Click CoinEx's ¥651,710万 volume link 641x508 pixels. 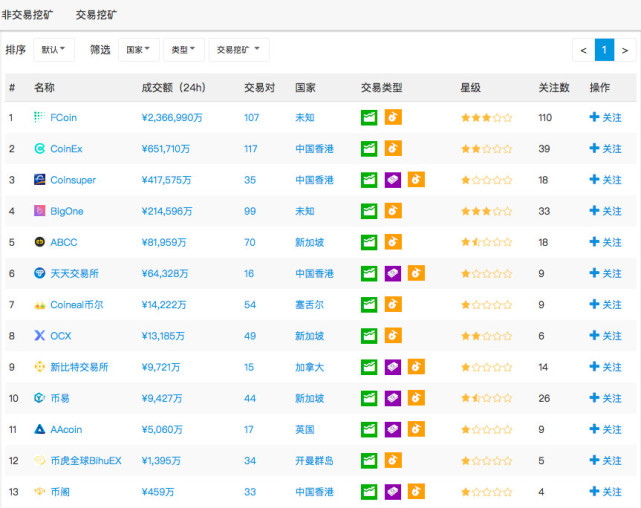pyautogui.click(x=166, y=149)
